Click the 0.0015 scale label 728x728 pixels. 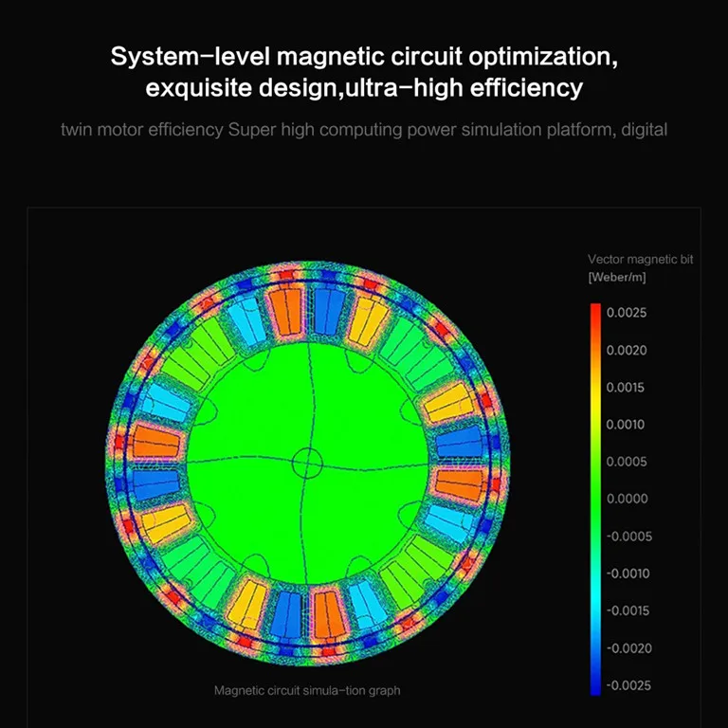627,388
